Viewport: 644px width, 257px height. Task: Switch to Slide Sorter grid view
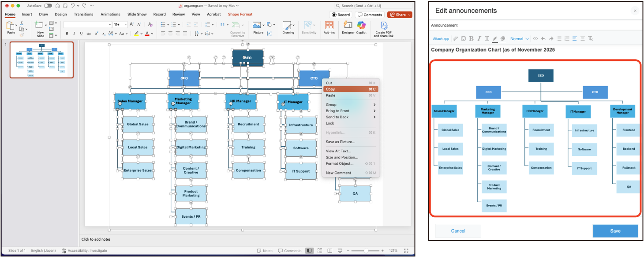(319, 251)
